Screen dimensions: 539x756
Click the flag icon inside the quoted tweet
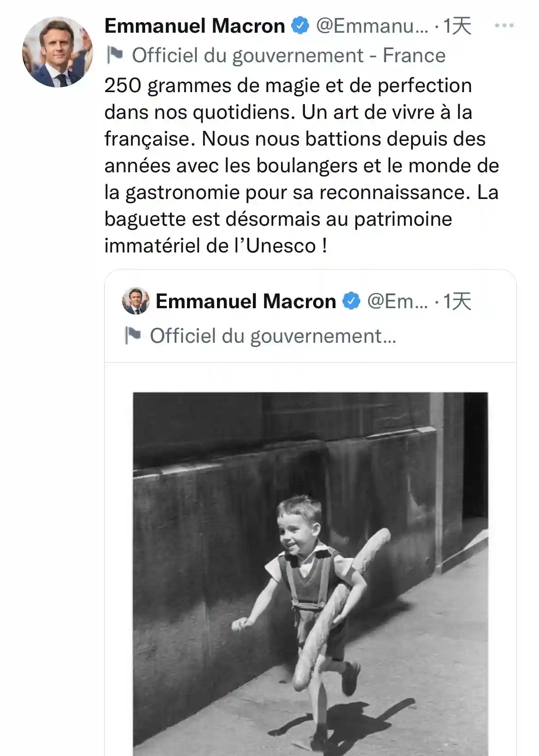[x=133, y=336]
